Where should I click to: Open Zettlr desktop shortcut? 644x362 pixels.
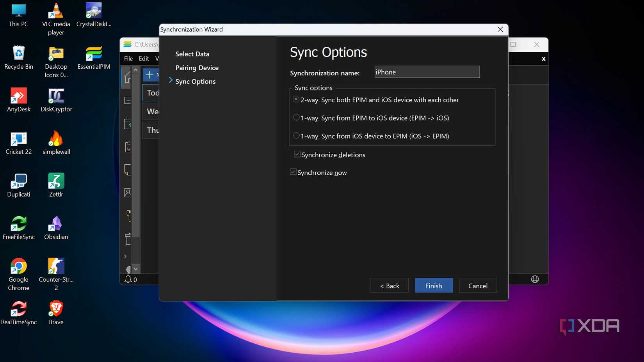56,185
